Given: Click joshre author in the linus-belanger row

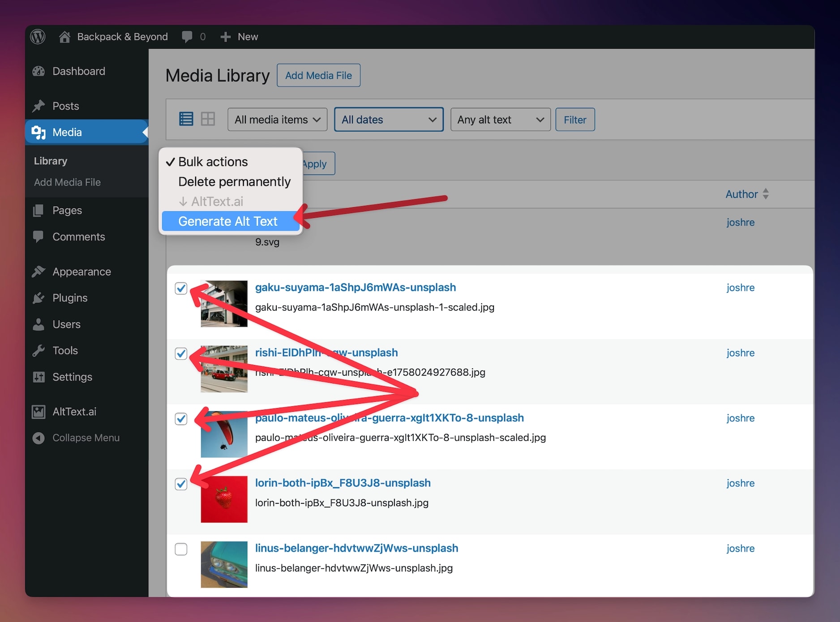Looking at the screenshot, I should tap(741, 549).
